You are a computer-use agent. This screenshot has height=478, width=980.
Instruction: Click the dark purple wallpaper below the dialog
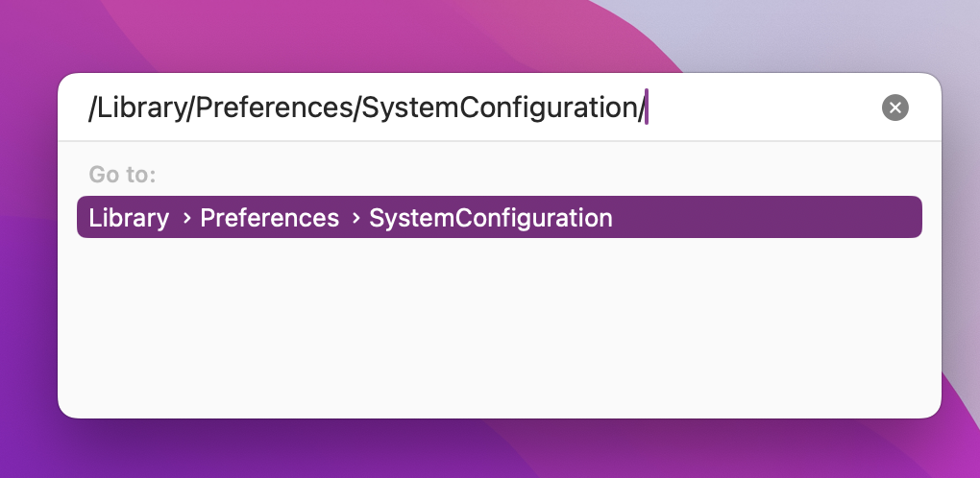[x=312, y=449]
